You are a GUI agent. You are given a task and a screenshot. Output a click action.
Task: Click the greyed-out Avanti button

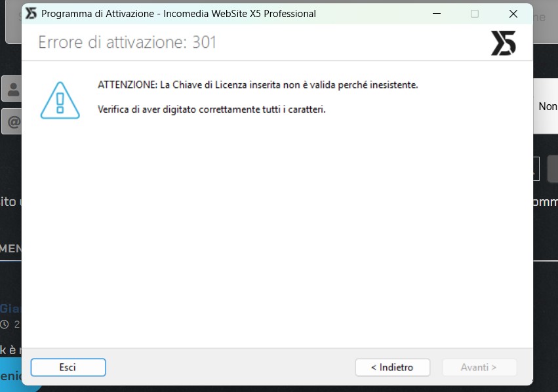479,367
